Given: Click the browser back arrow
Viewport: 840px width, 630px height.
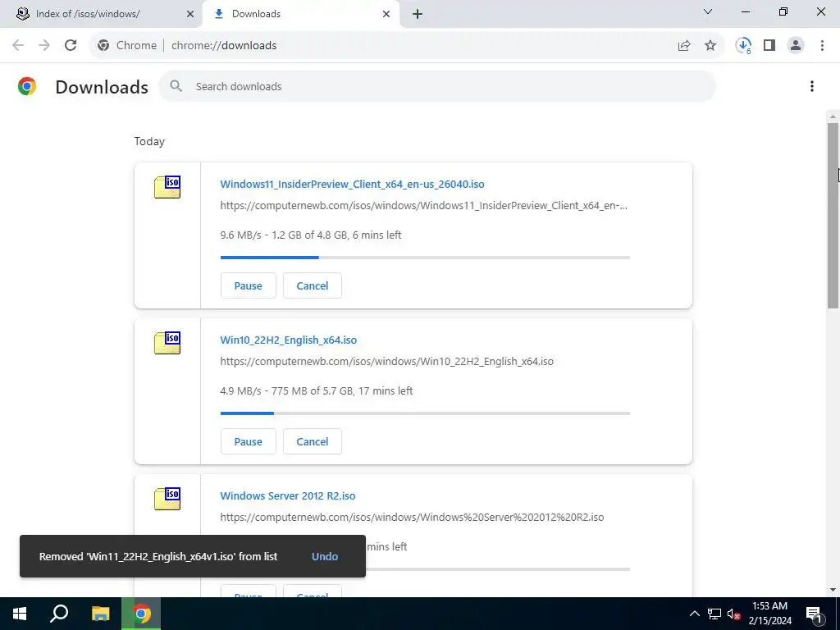Looking at the screenshot, I should tap(18, 45).
